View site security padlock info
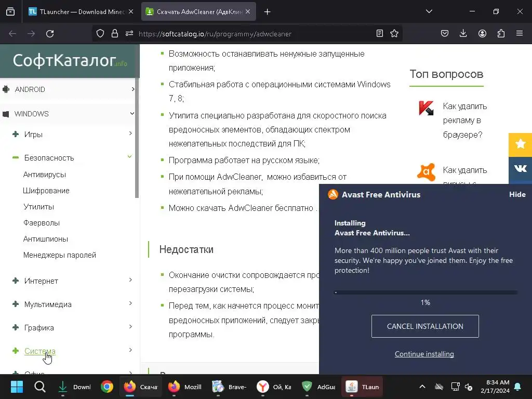Screen dimensions: 532x399 pyautogui.click(x=115, y=34)
